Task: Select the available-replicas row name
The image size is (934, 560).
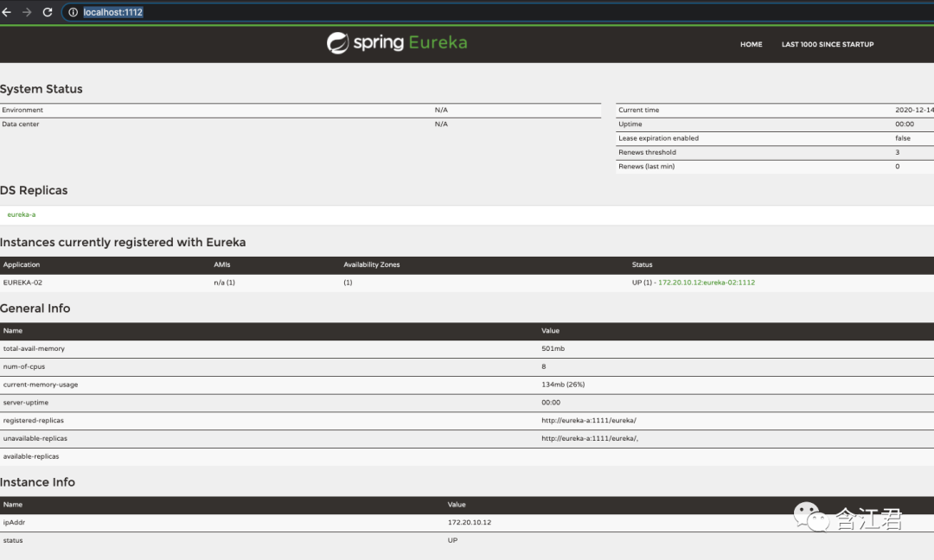Action: click(31, 456)
